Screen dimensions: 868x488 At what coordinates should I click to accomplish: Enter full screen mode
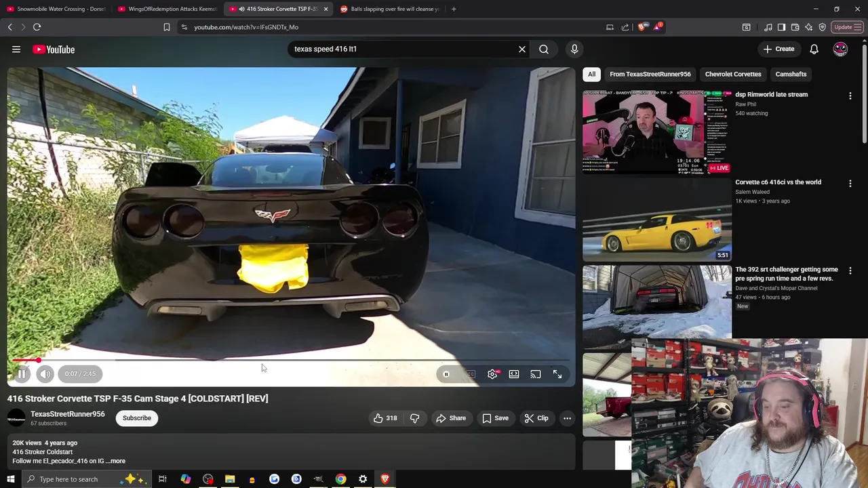[557, 374]
